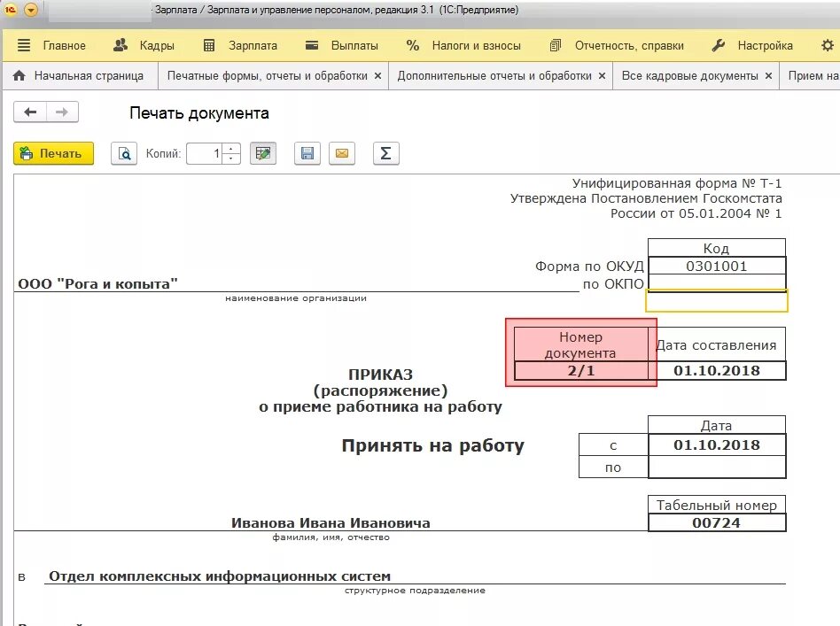Image resolution: width=840 pixels, height=626 pixels.
Task: Go back with the left arrow button
Action: 30,112
